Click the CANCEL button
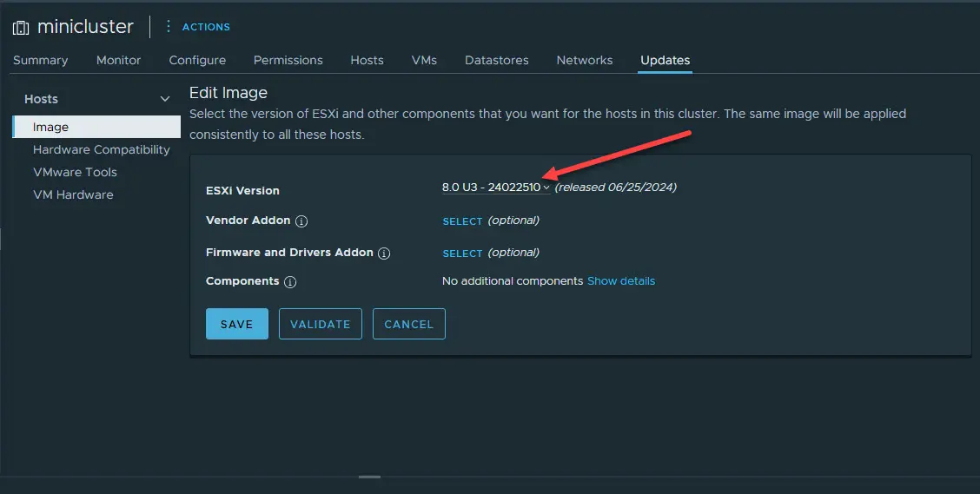Screen dimensions: 980x494 pos(408,324)
